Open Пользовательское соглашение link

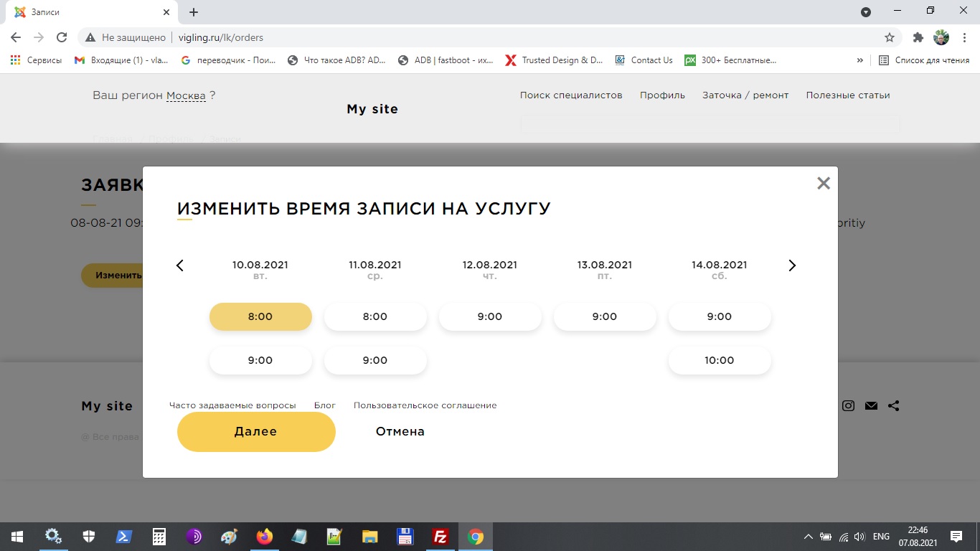coord(425,405)
